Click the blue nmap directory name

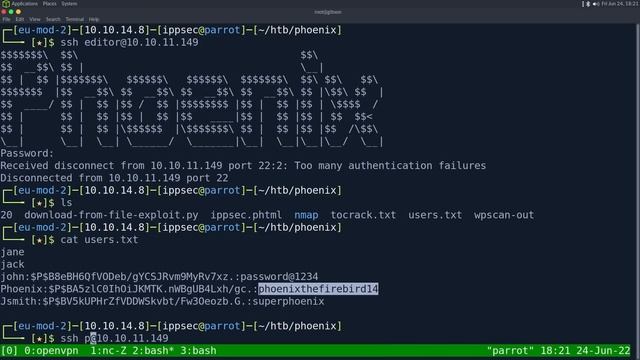pyautogui.click(x=306, y=215)
